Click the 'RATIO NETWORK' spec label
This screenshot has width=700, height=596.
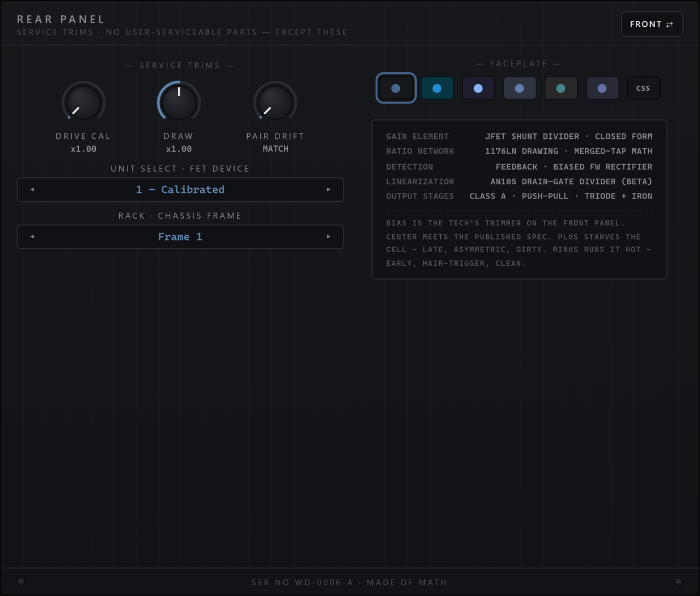click(420, 151)
